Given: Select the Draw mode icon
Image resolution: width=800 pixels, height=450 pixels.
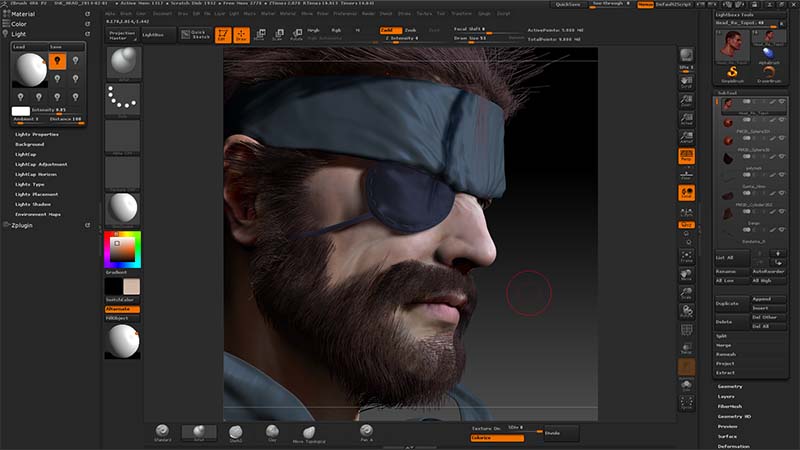Looking at the screenshot, I should (x=241, y=35).
